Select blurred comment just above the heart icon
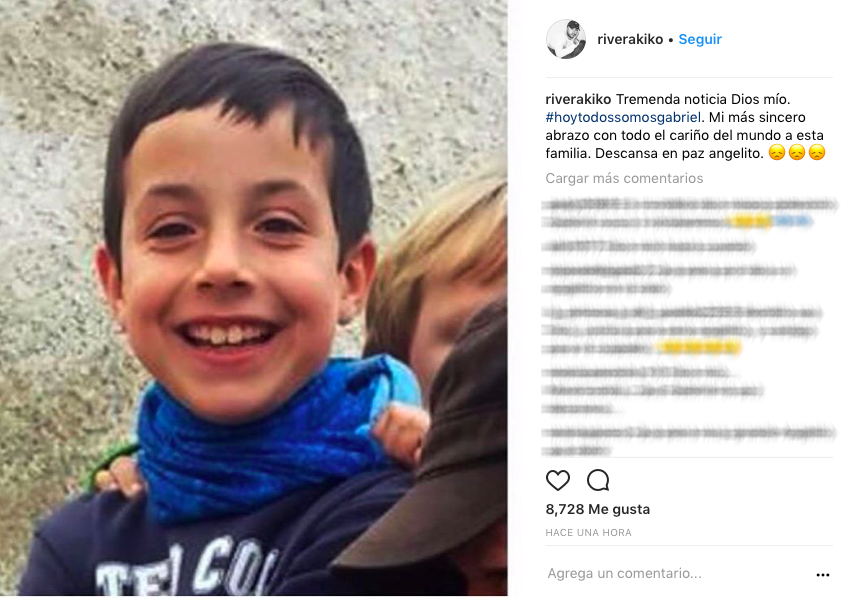This screenshot has height=600, width=857. (689, 440)
